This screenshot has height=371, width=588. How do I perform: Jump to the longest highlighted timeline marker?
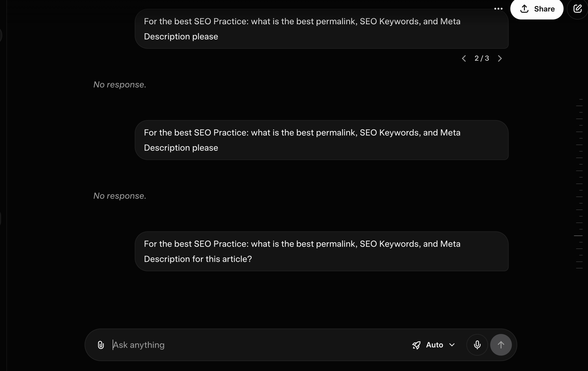578,236
